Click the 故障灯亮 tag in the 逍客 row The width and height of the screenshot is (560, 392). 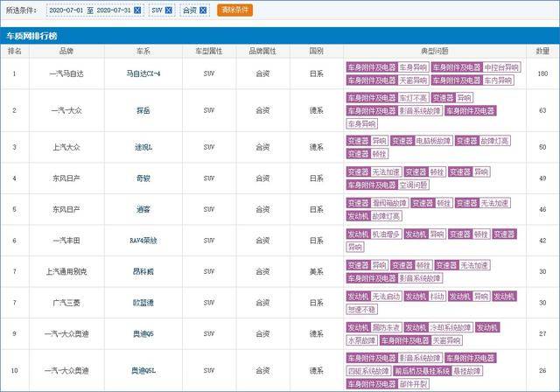click(386, 216)
